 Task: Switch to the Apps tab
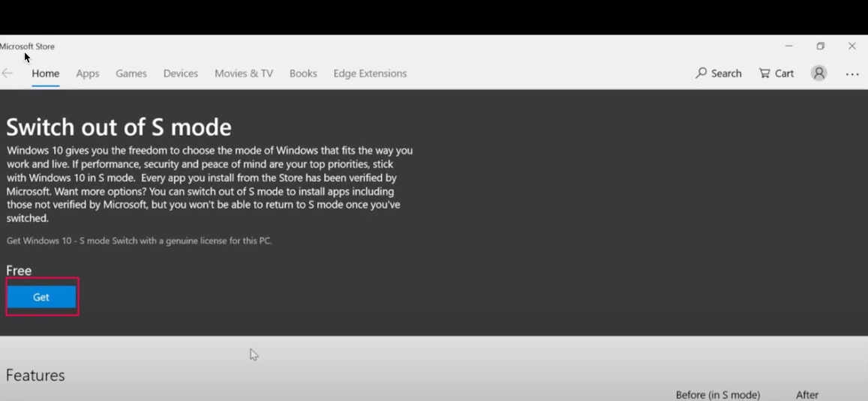pos(88,73)
